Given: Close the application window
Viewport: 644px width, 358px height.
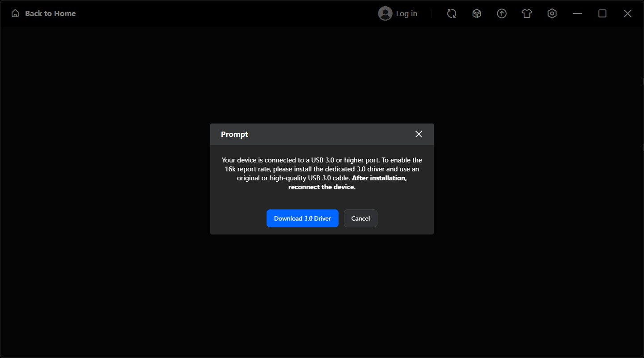Looking at the screenshot, I should tap(627, 13).
